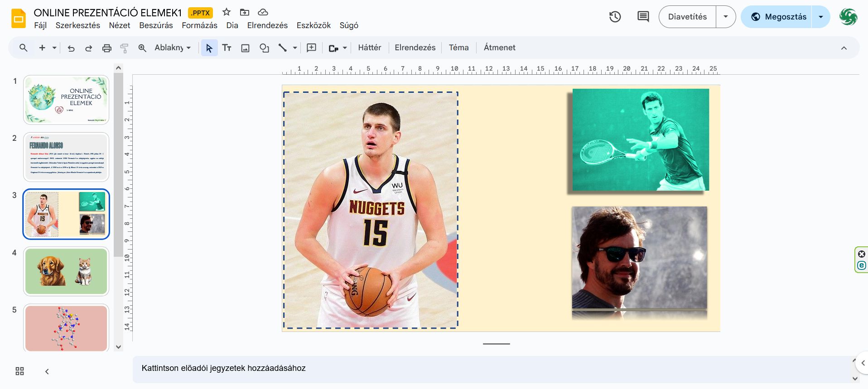868x389 pixels.
Task: Open the shape insertion tool
Action: pyautogui.click(x=264, y=48)
